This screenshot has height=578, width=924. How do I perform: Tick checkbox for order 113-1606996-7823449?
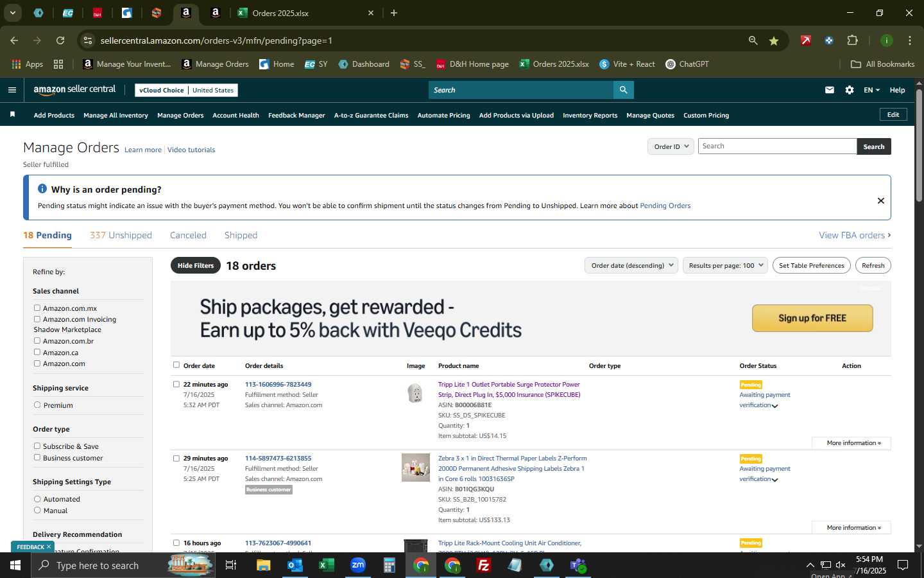pos(176,384)
